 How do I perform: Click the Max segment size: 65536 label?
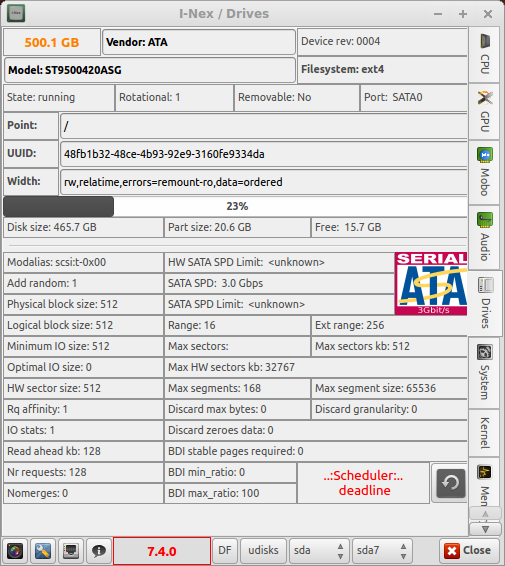389,388
